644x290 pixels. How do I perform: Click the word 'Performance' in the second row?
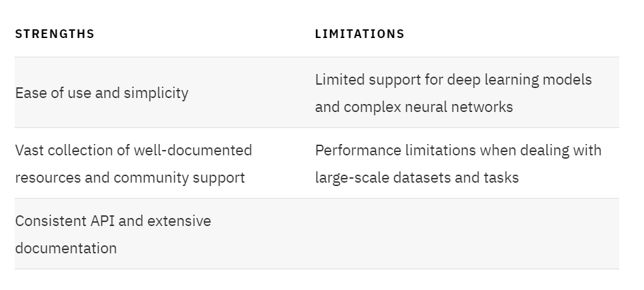pos(358,151)
